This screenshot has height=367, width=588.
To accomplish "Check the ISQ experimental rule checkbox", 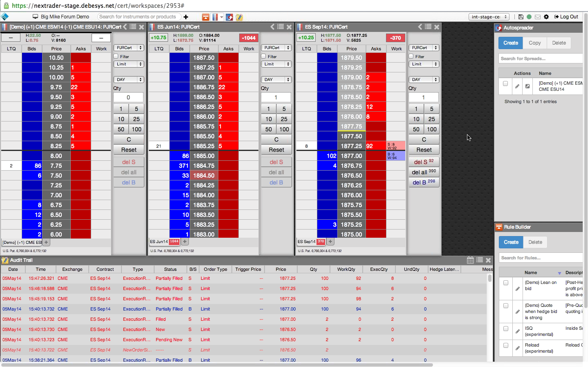I will pos(506,329).
